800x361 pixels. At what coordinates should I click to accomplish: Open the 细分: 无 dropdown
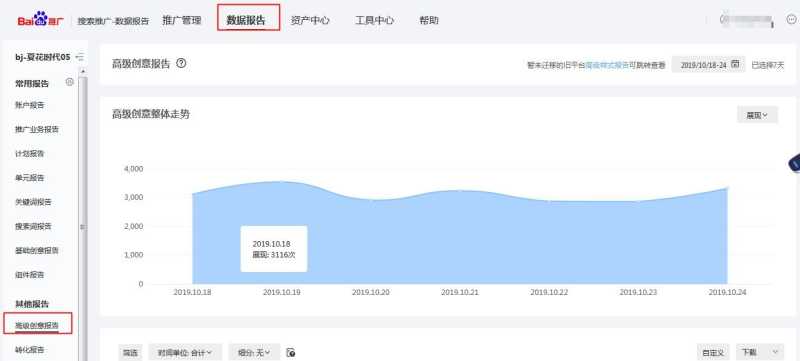254,352
